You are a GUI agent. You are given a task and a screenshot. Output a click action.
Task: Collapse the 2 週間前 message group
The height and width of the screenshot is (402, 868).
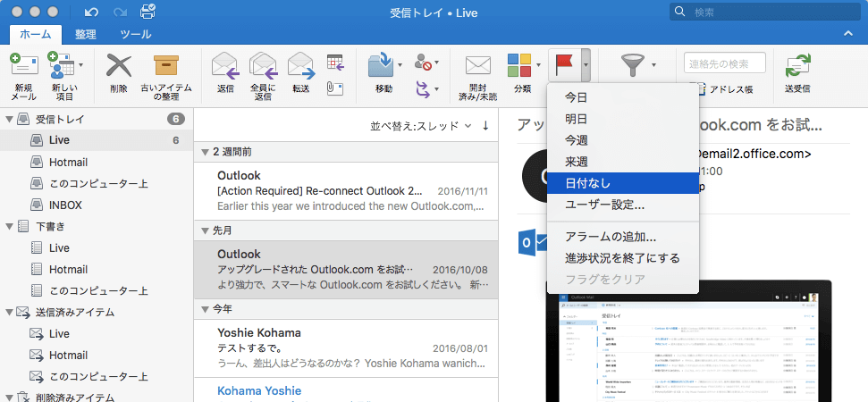[x=206, y=152]
